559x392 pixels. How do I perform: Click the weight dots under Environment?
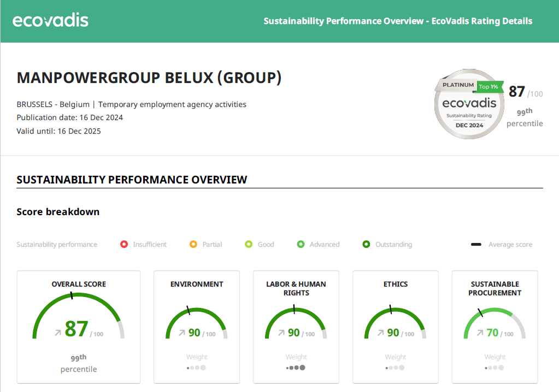coord(196,368)
